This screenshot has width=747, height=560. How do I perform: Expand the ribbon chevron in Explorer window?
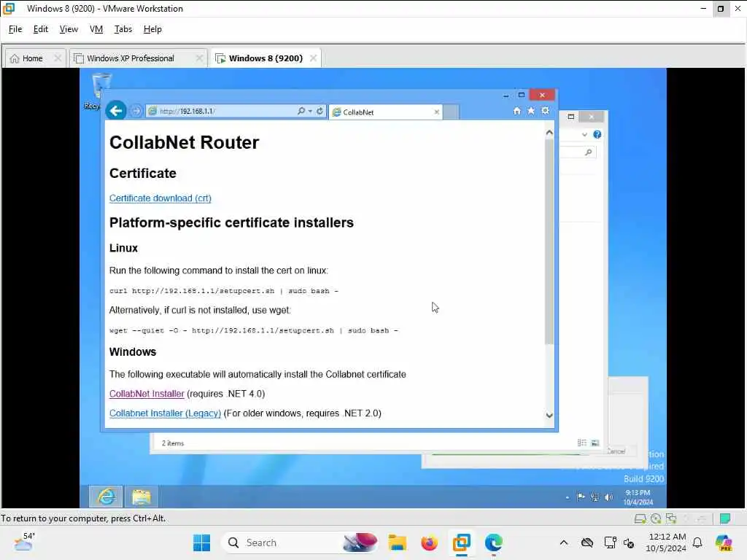click(x=584, y=135)
